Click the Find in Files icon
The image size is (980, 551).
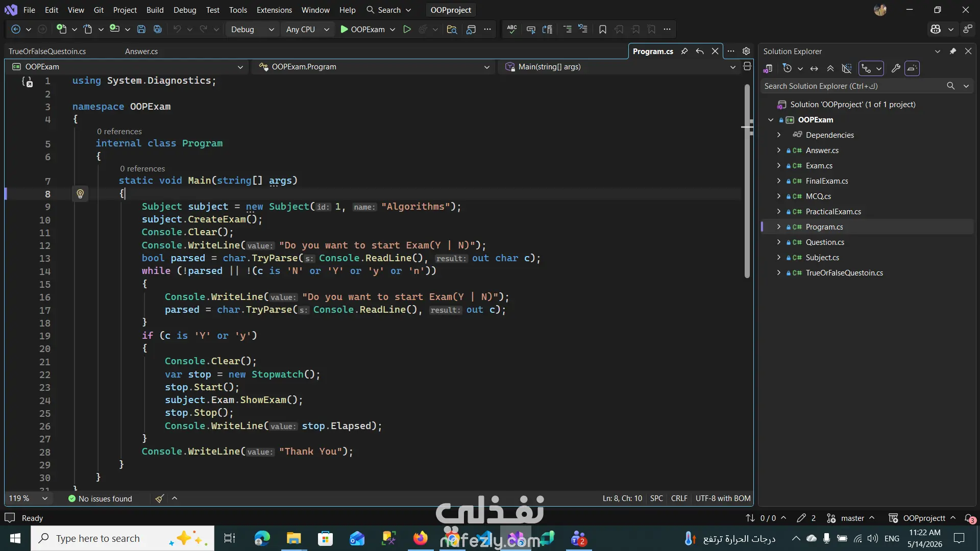click(452, 30)
